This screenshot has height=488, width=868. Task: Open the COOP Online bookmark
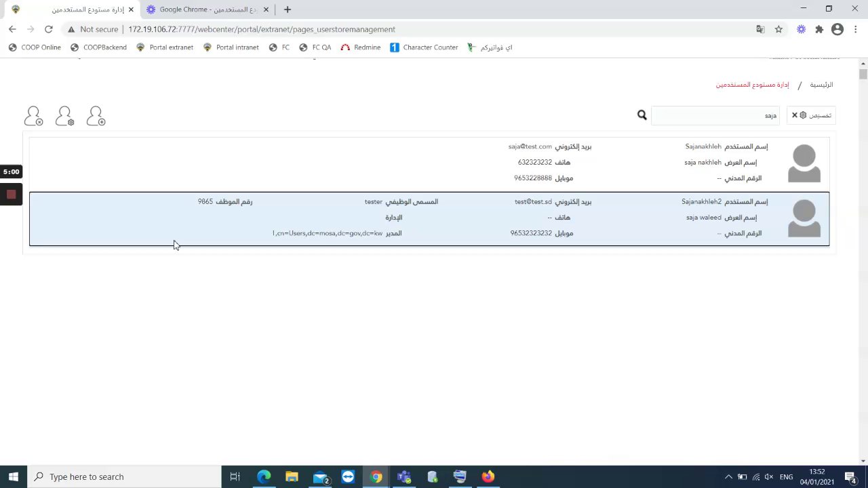tap(35, 47)
